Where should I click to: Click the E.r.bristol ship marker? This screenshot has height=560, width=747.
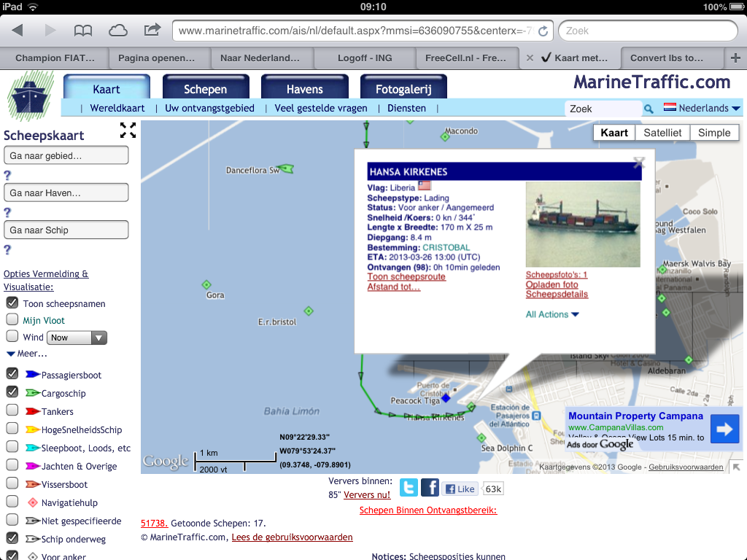[x=309, y=311]
